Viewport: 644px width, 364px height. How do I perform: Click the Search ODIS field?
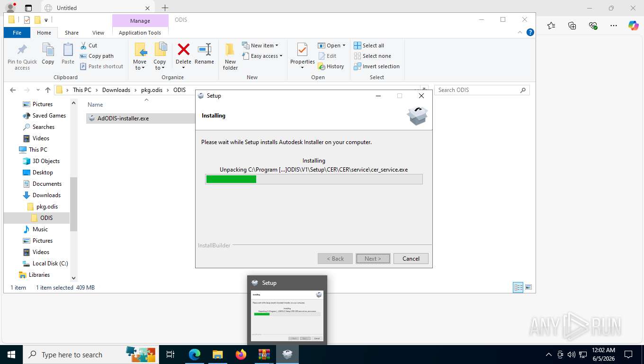point(482,90)
